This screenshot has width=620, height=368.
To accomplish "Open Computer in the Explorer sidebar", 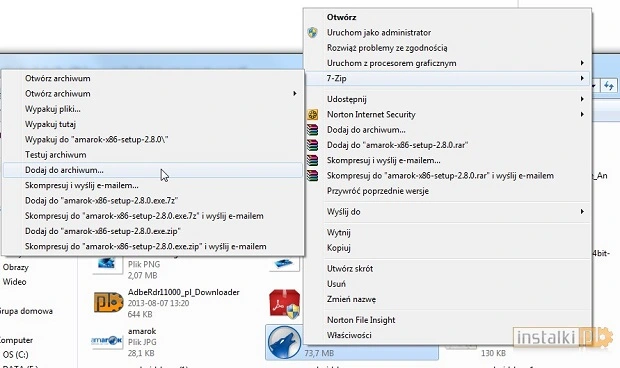I will 16,340.
